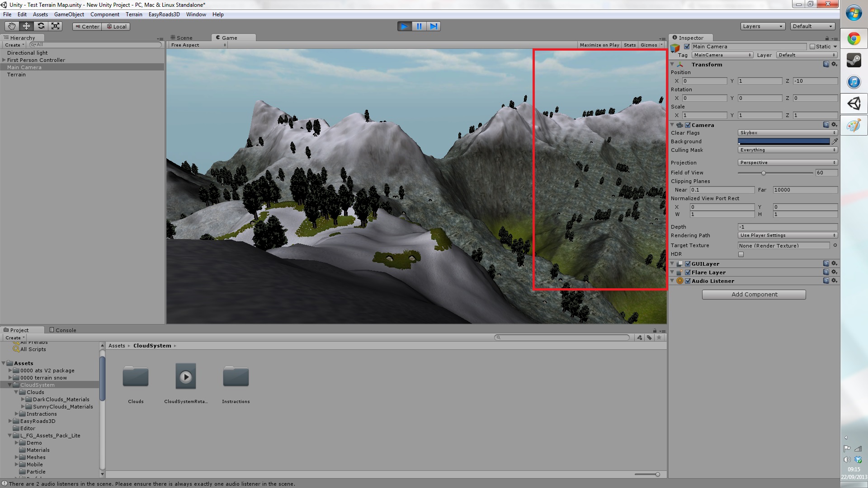Open Transform component help icon
This screenshot has height=488, width=868.
click(826, 64)
